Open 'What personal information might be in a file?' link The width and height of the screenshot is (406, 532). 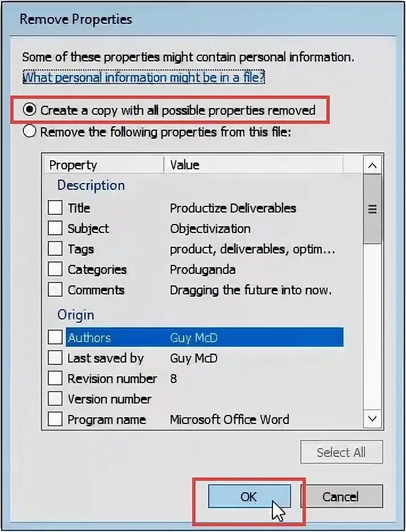click(143, 77)
